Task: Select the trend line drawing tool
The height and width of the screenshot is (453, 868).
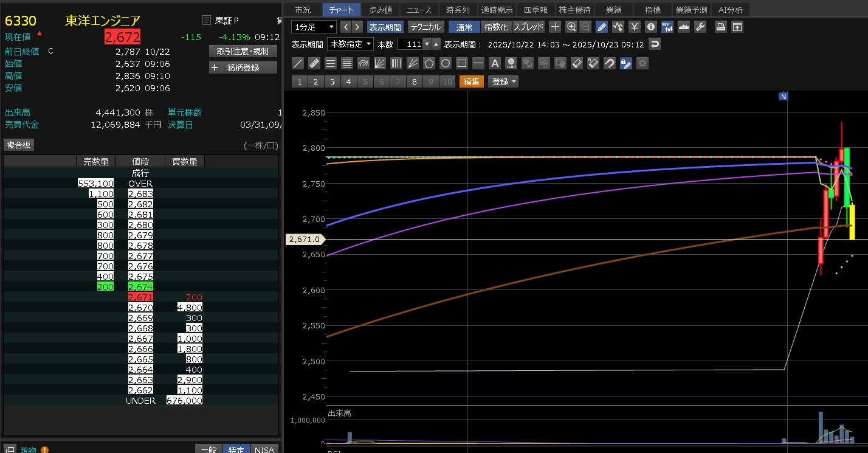Action: (x=298, y=63)
